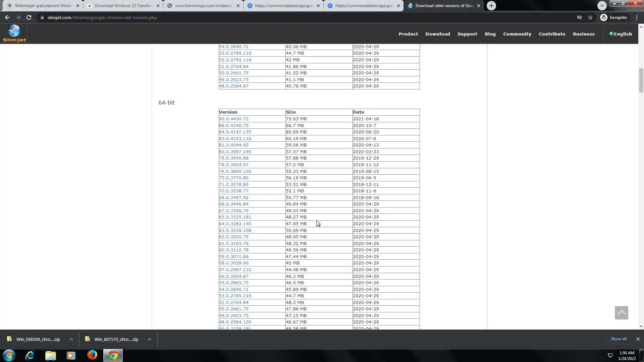The width and height of the screenshot is (644, 362).
Task: Click Show all downloads link
Action: click(x=618, y=339)
